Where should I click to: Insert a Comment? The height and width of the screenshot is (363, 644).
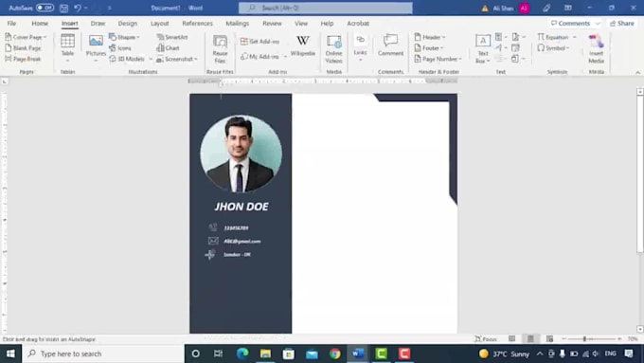[390, 45]
